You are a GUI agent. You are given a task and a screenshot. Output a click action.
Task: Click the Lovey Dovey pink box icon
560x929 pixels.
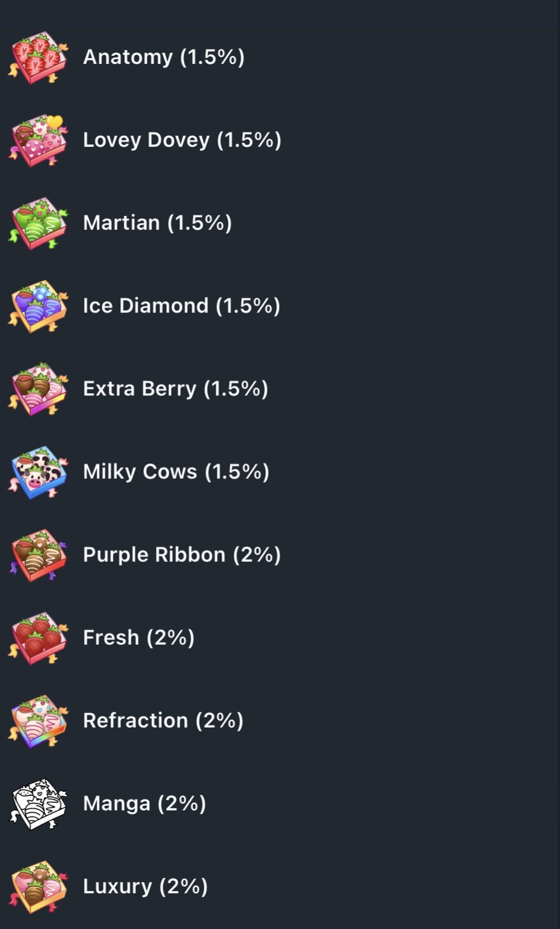click(38, 140)
